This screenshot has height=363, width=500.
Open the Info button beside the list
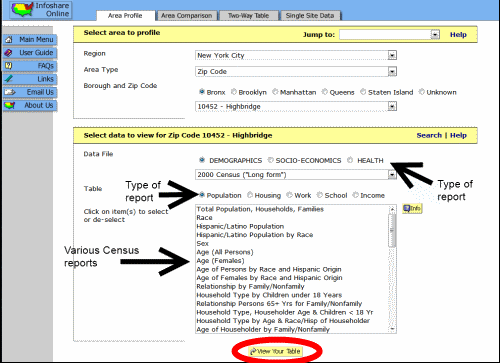tap(412, 209)
